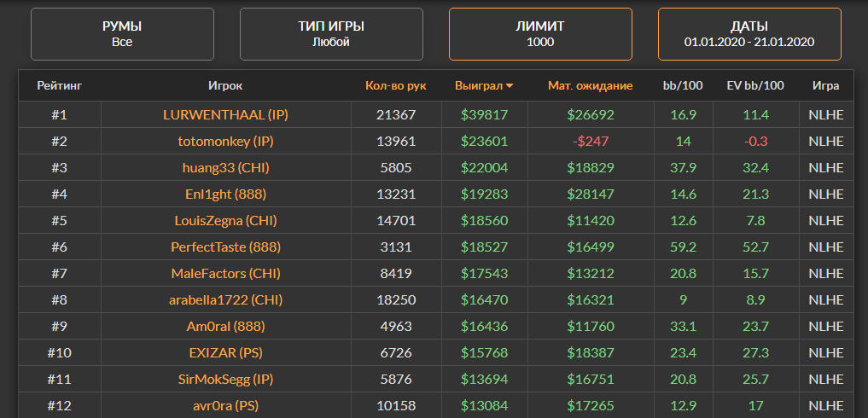Click the Рейтинг column header
Viewport: 868px width, 418px height.
click(60, 86)
